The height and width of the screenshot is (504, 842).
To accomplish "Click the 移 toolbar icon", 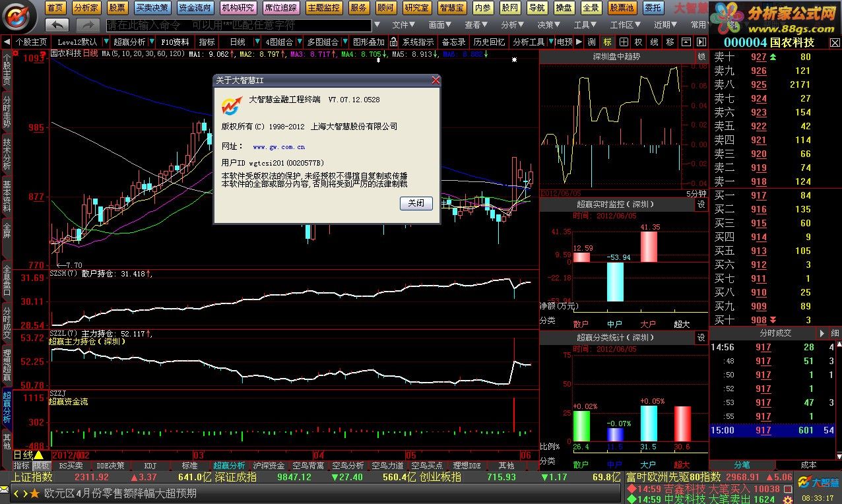I will tap(670, 42).
